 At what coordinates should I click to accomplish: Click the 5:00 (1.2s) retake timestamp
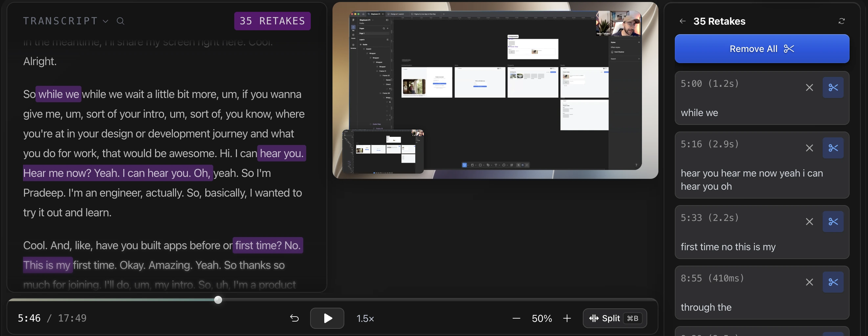(x=710, y=84)
